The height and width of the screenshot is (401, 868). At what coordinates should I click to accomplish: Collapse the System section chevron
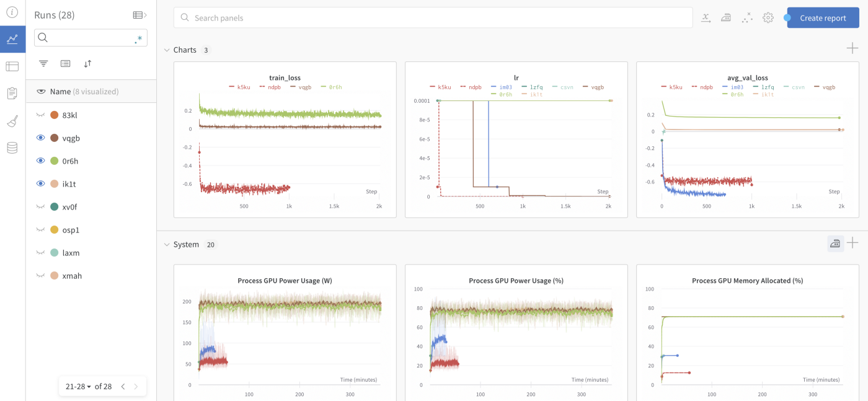[x=167, y=245]
